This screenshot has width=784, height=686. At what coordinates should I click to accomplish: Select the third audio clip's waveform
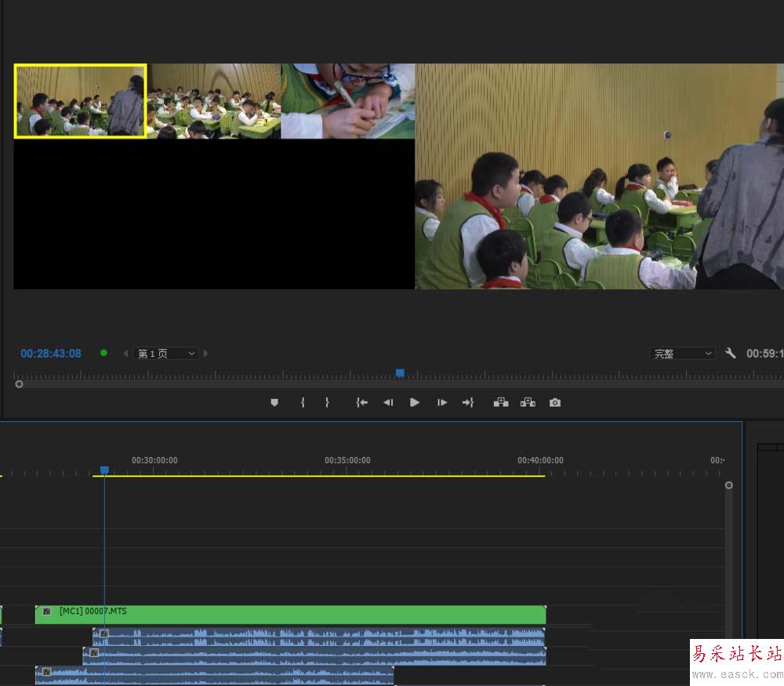[x=215, y=675]
